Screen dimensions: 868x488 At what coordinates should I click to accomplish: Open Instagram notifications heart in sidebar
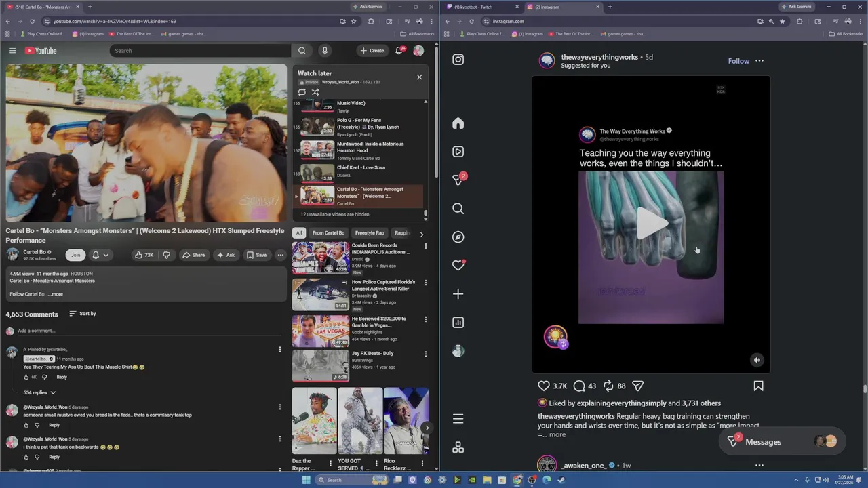click(x=458, y=266)
